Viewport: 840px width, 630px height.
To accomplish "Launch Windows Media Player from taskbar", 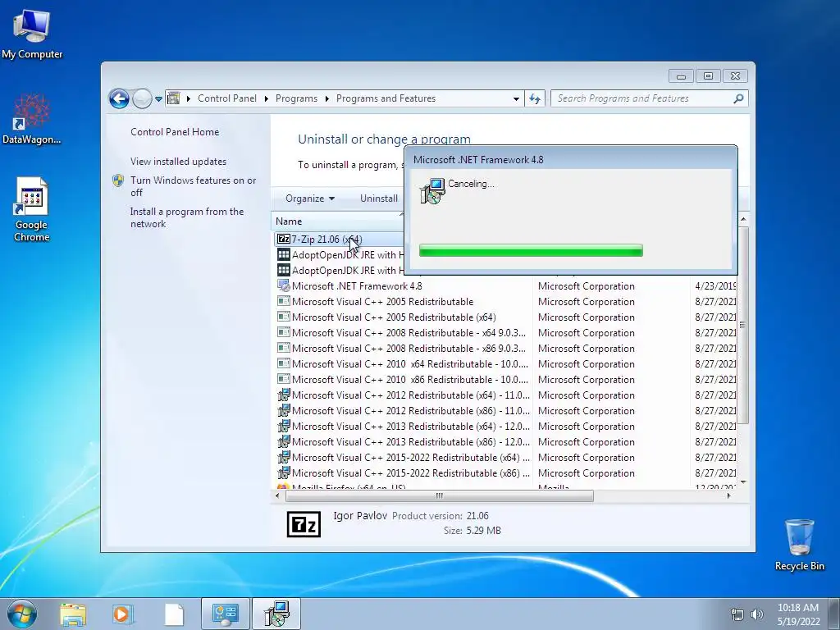I will (x=122, y=614).
